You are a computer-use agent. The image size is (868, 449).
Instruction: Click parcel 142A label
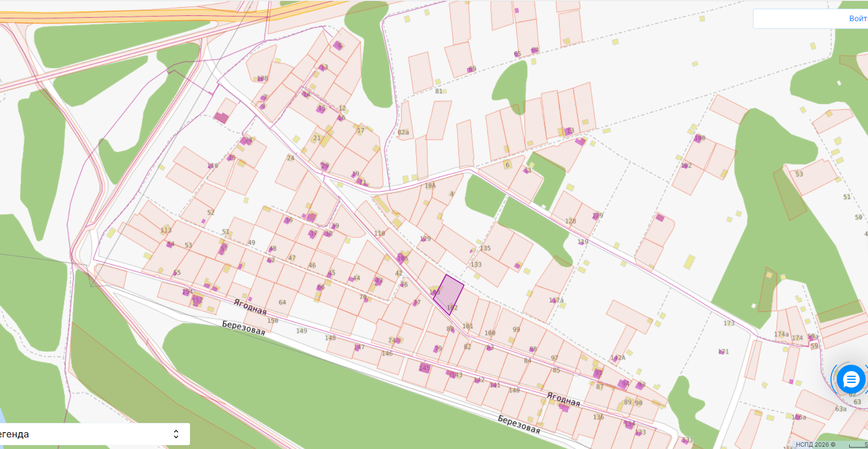coord(618,358)
